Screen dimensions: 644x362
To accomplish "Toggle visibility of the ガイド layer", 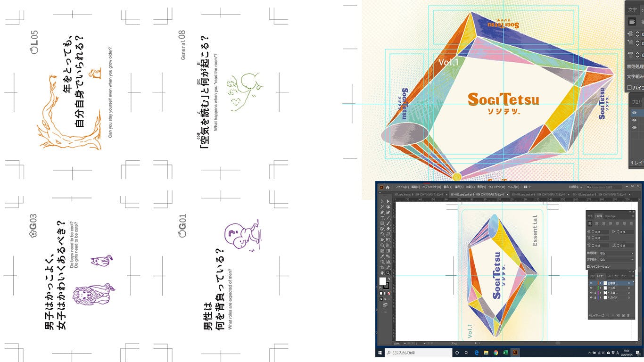I will [591, 298].
